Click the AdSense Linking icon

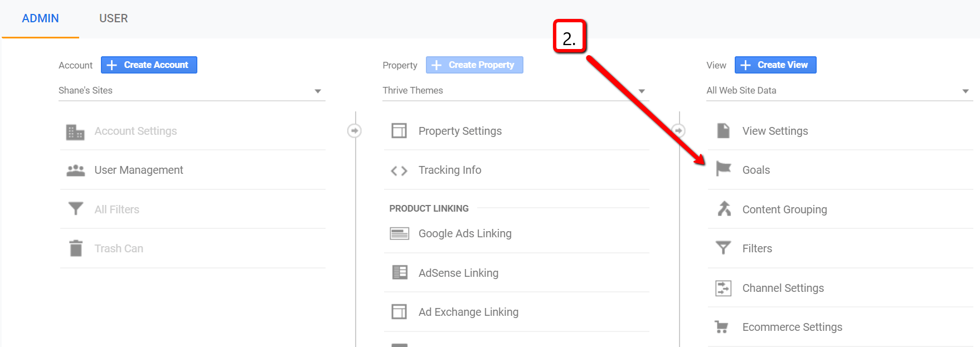point(399,272)
